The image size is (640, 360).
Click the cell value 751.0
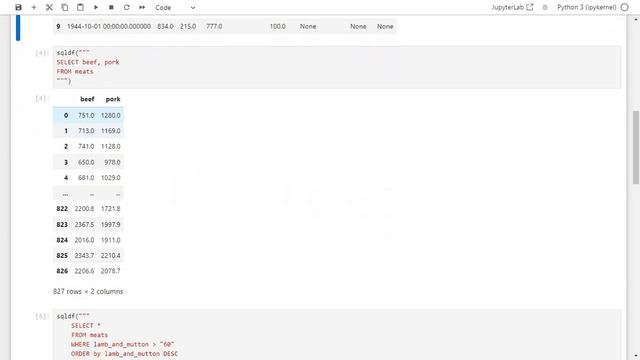tap(86, 116)
